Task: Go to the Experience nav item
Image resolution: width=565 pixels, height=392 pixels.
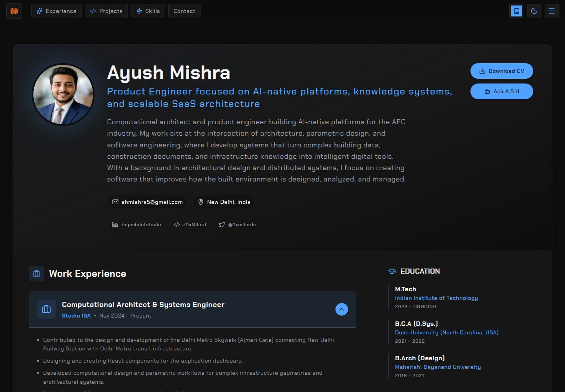Action: point(56,11)
